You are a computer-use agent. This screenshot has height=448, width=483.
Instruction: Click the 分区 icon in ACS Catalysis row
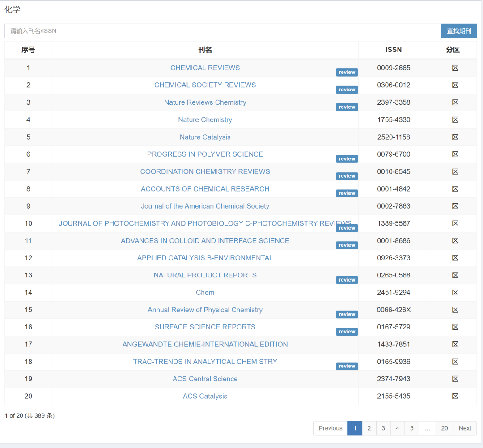pyautogui.click(x=455, y=396)
